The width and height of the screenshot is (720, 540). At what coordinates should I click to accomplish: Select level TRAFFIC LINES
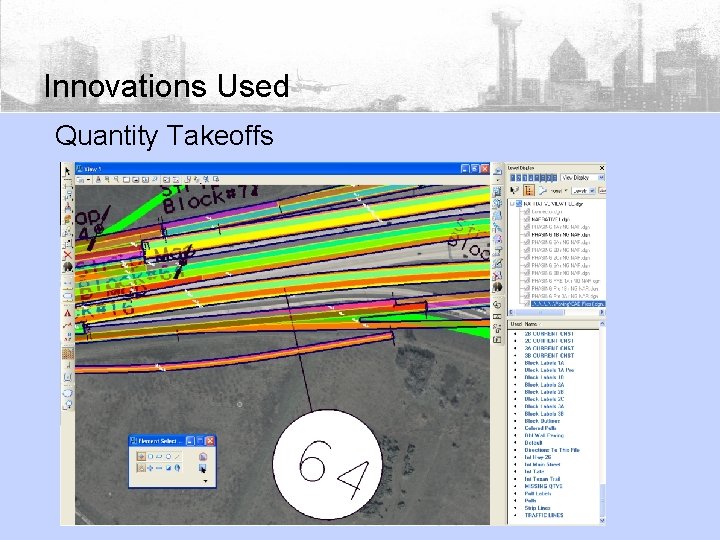click(x=544, y=515)
